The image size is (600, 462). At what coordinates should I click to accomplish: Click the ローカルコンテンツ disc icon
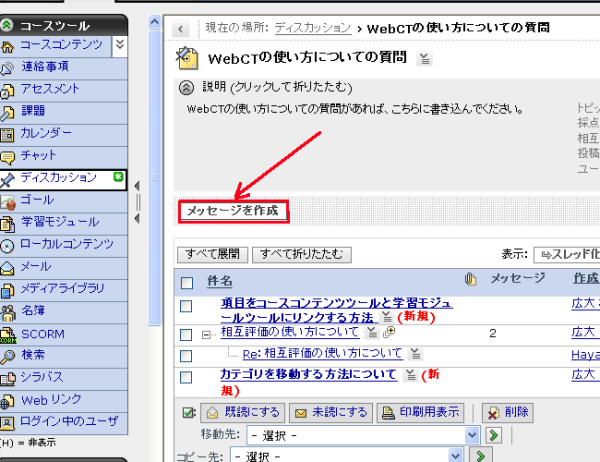tap(7, 246)
